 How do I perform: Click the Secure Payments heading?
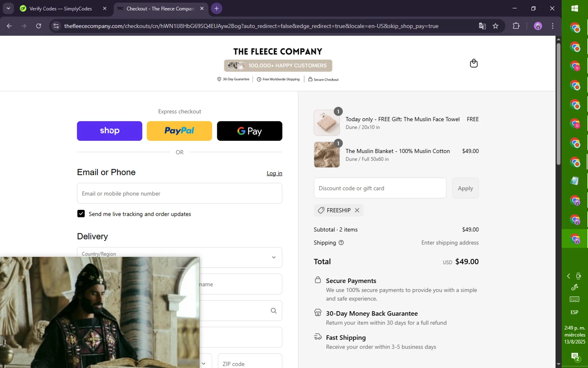pos(351,281)
